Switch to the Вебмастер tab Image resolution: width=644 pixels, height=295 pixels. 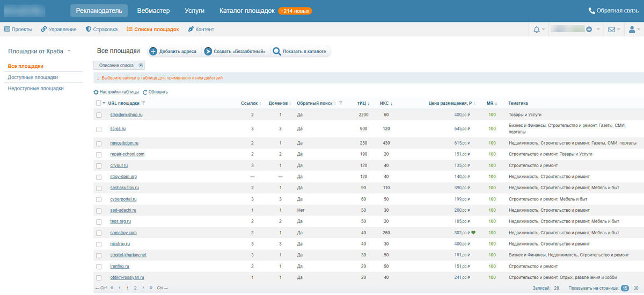[153, 11]
